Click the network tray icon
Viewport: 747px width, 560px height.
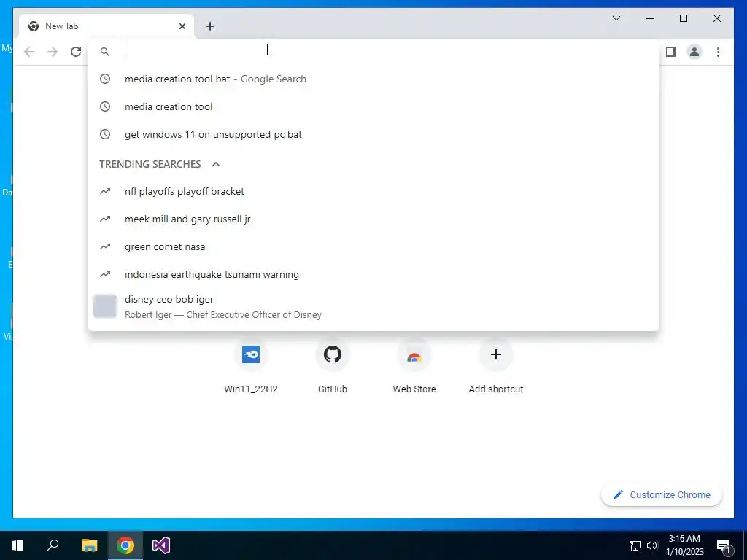point(635,545)
